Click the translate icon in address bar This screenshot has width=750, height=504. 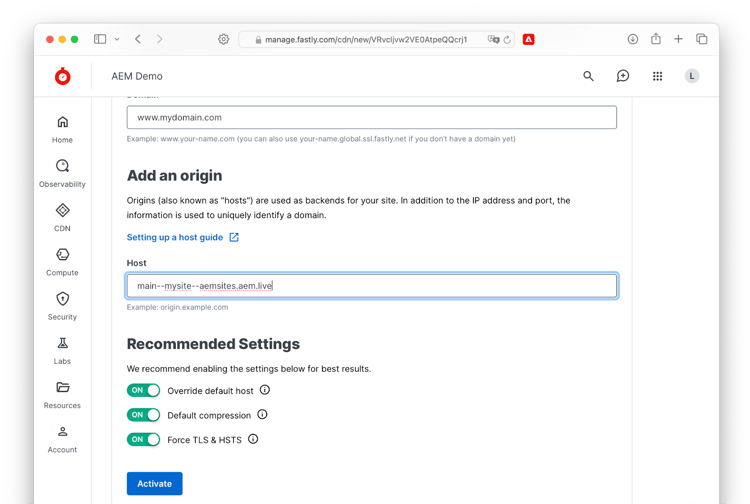(493, 39)
